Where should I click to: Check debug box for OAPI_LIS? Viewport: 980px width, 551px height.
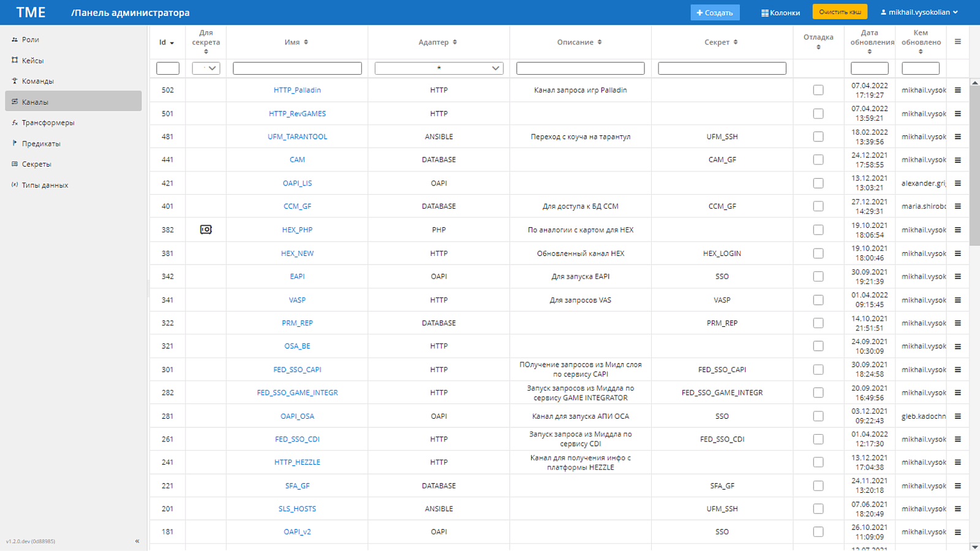[818, 183]
